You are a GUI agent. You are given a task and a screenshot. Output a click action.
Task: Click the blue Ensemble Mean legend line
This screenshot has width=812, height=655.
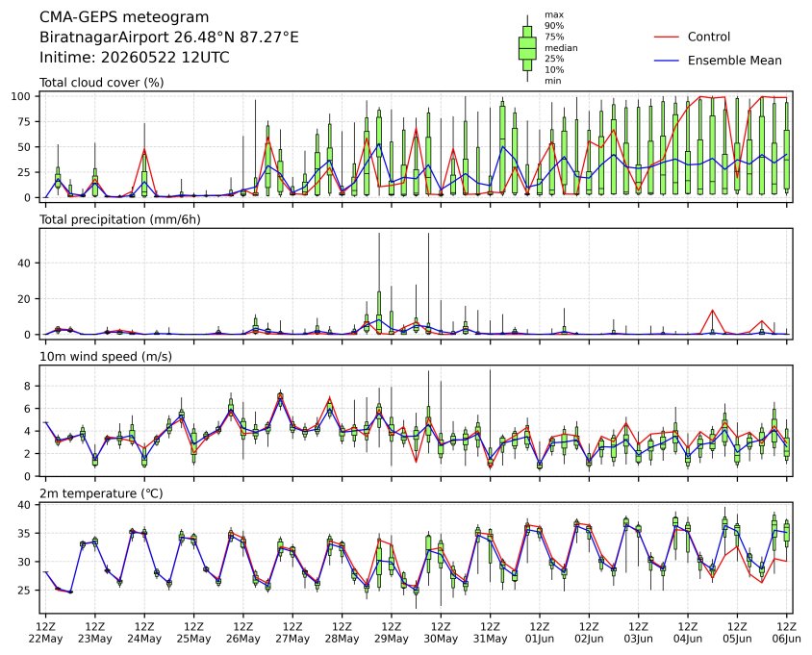click(x=667, y=61)
